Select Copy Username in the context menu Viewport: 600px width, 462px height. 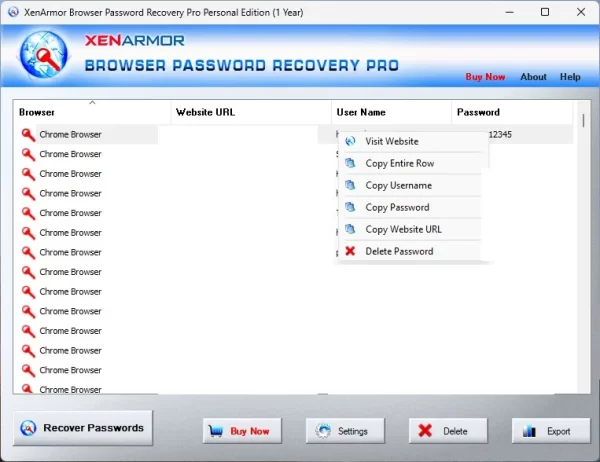[x=410, y=185]
